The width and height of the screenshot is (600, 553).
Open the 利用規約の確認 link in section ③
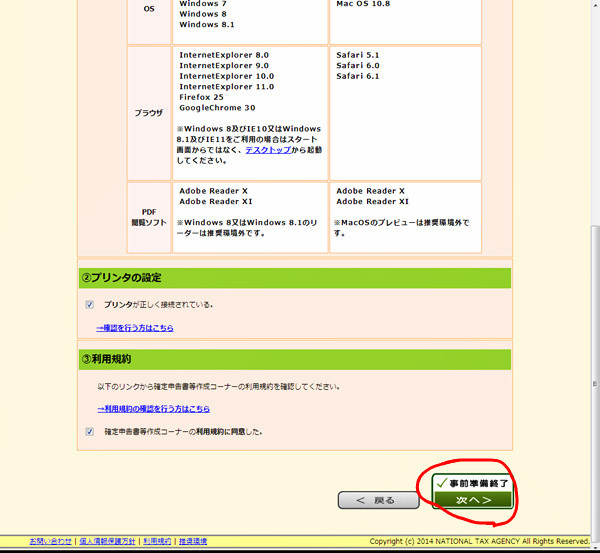[x=153, y=409]
